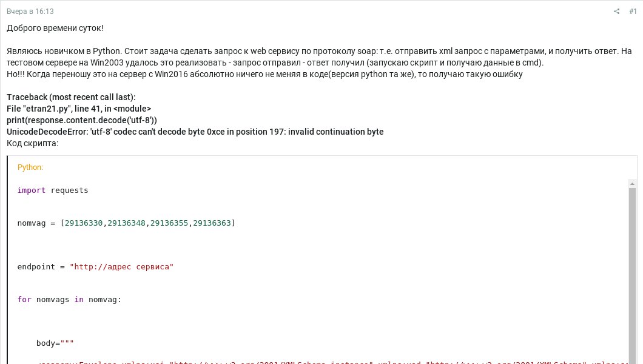Click the "Python:" code block label
This screenshot has height=364, width=643.
click(x=30, y=167)
